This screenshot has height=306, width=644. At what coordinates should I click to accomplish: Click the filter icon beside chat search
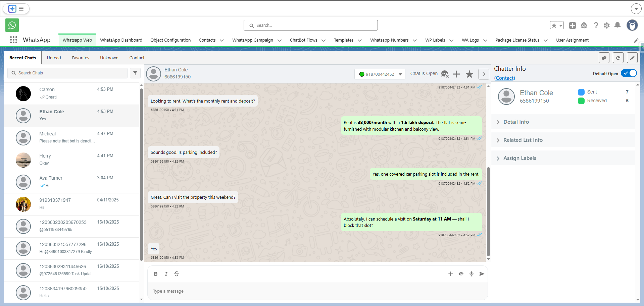click(x=135, y=73)
